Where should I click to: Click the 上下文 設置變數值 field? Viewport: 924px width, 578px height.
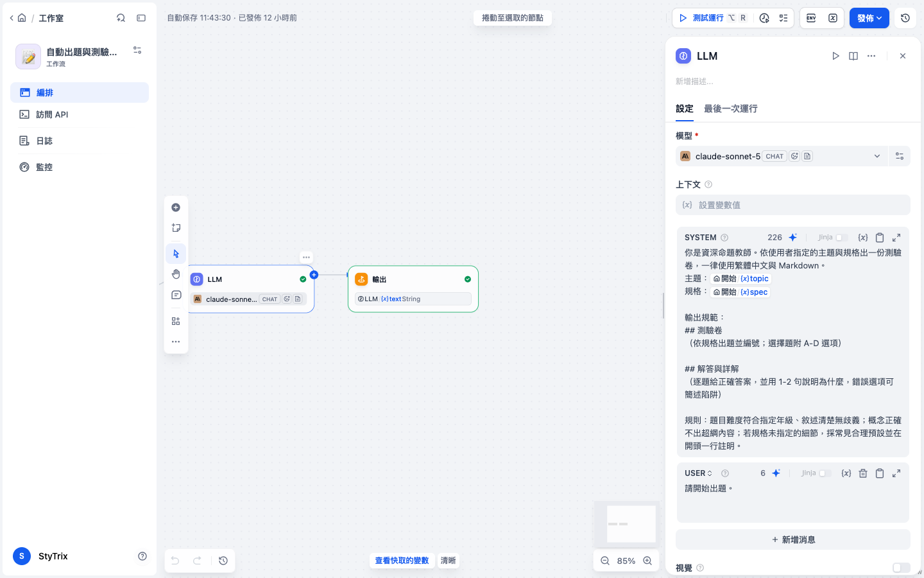(793, 205)
